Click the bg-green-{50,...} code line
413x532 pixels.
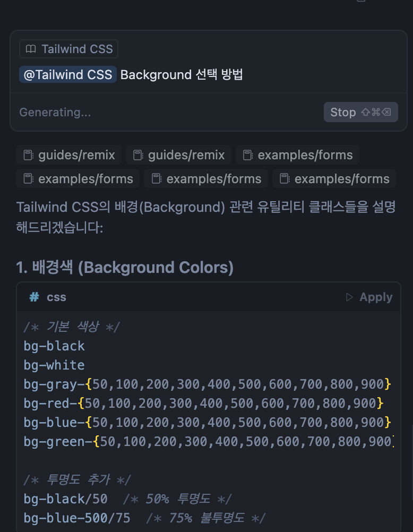click(209, 442)
